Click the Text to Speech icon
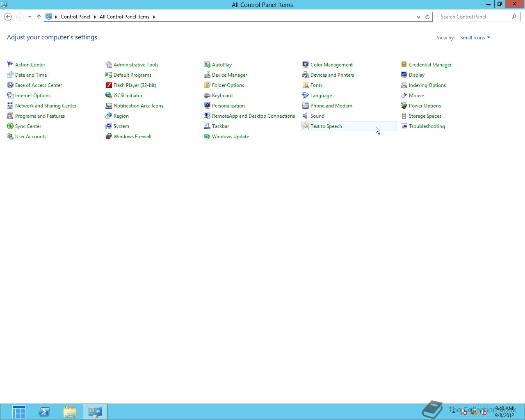Image resolution: width=525 pixels, height=420 pixels. pos(306,126)
